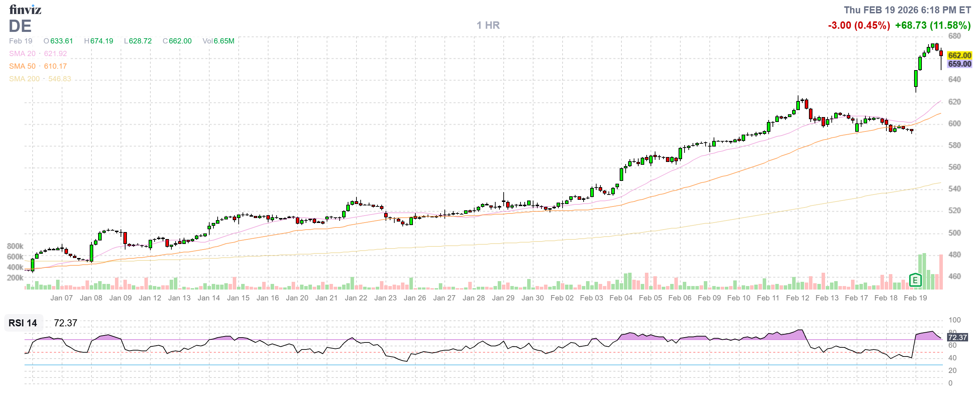Screen dimensions: 980x394
Task: Click the purple 659.00 price tag
Action: pos(959,64)
